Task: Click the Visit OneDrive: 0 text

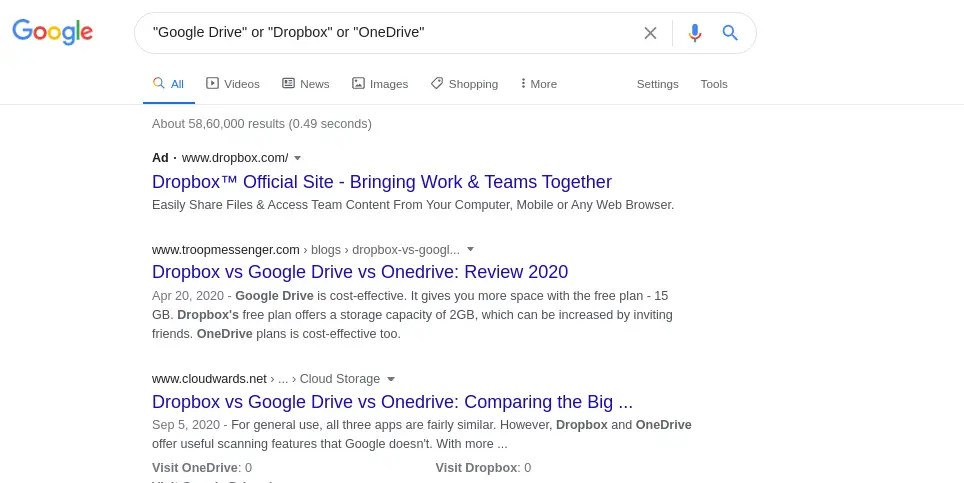Action: point(202,468)
